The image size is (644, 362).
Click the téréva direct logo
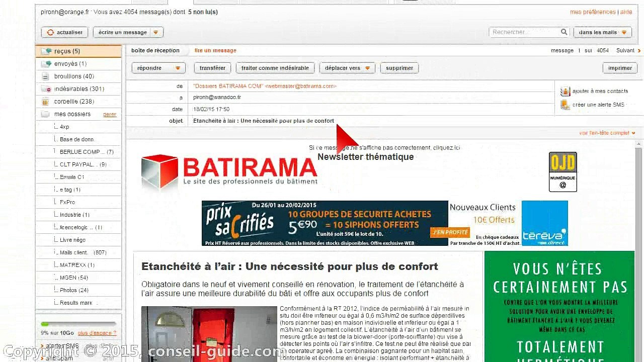pyautogui.click(x=544, y=223)
